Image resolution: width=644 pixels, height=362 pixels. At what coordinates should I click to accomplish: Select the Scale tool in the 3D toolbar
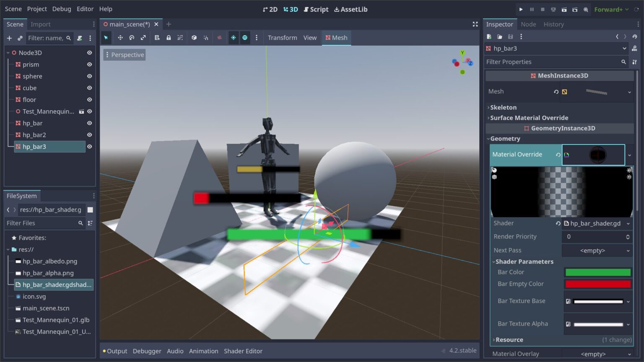(143, 38)
